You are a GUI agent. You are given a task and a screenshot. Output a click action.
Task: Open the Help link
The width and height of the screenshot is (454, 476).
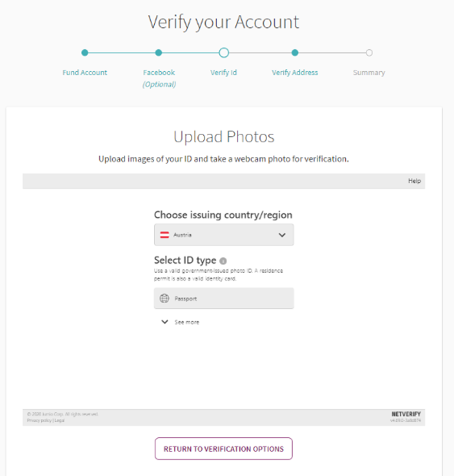coord(414,181)
